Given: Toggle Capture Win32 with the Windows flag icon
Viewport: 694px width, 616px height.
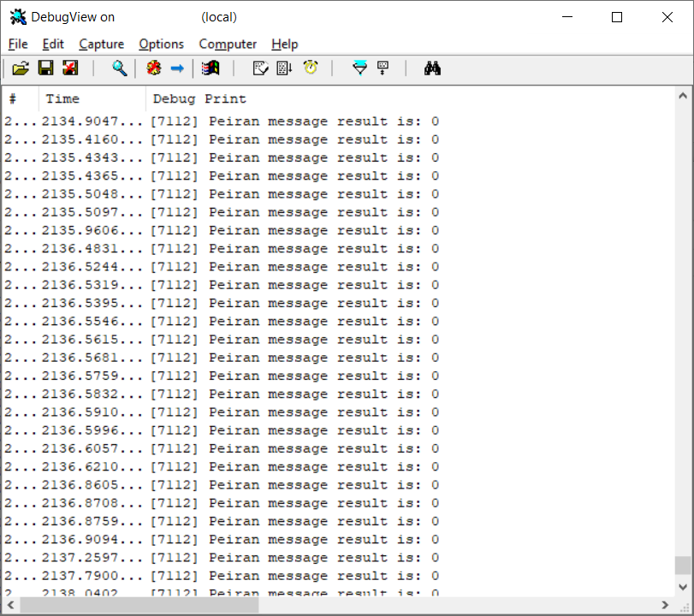Looking at the screenshot, I should pos(210,68).
